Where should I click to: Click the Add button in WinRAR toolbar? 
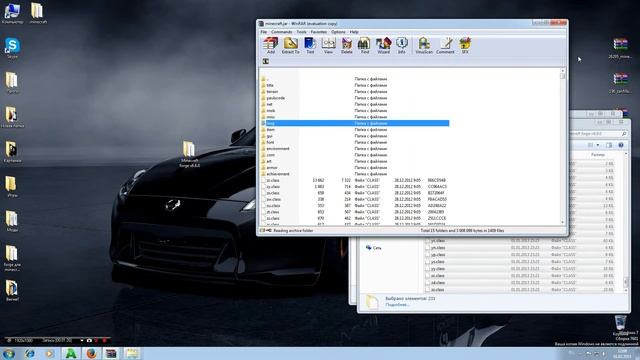pos(271,45)
